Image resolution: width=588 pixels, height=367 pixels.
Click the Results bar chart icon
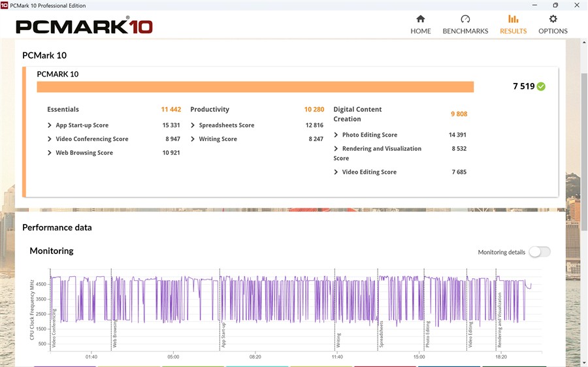click(513, 19)
